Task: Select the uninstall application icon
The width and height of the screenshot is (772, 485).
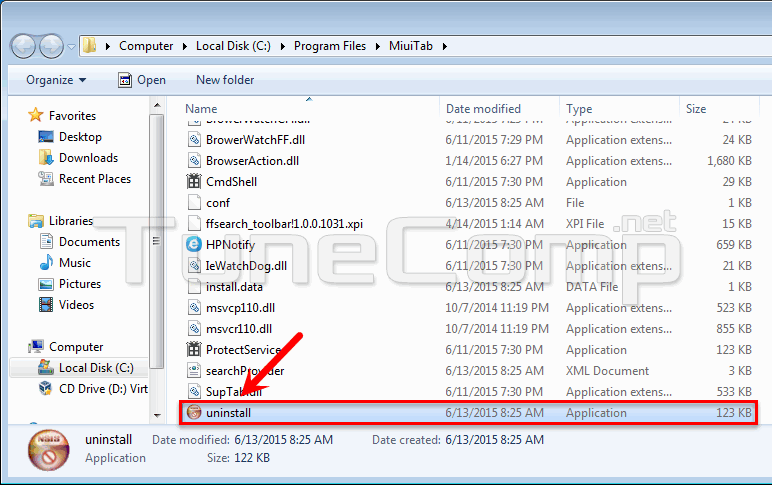Action: [194, 413]
